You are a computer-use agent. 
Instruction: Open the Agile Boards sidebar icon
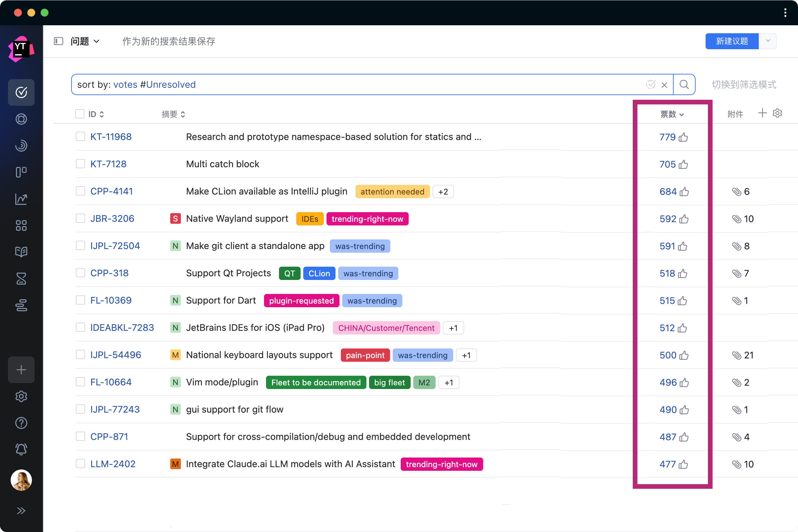(21, 172)
